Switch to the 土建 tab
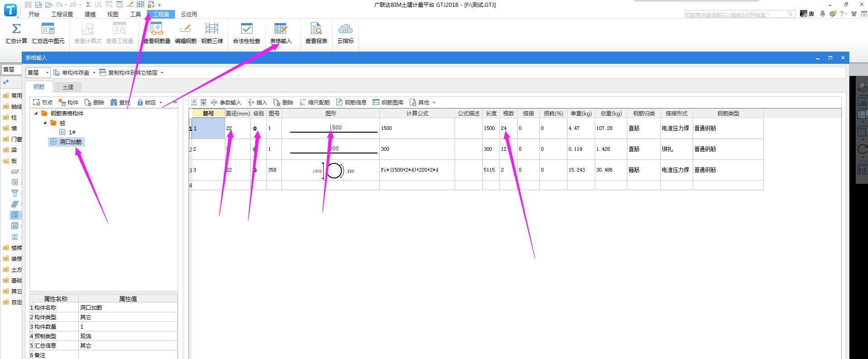This screenshot has width=868, height=359. 68,87
